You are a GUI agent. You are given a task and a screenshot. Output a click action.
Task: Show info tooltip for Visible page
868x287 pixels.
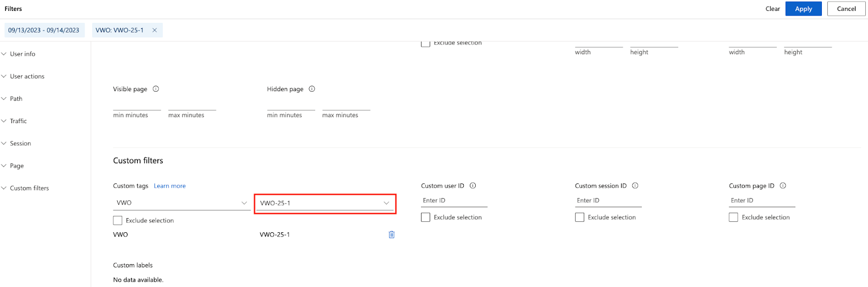pos(156,89)
